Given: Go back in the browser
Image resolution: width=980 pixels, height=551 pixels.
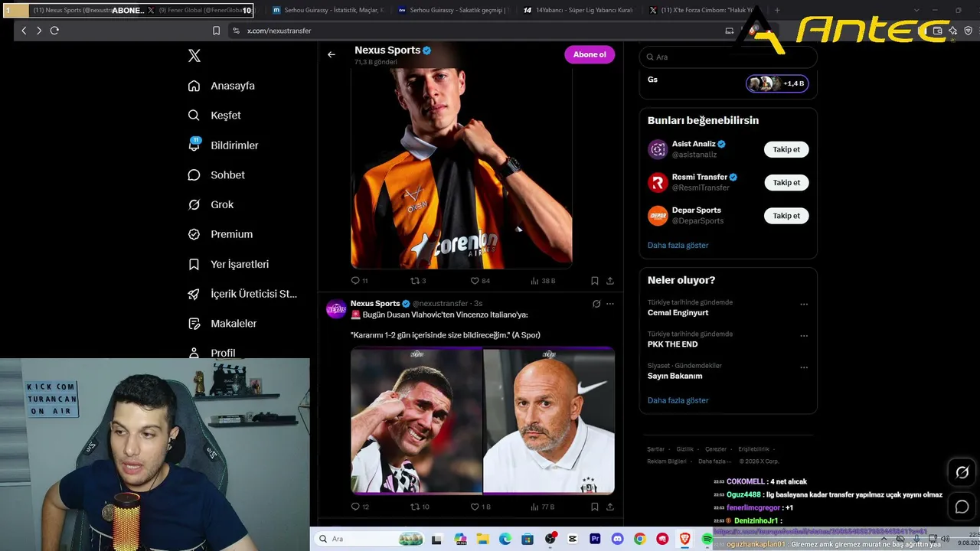Looking at the screenshot, I should [24, 31].
